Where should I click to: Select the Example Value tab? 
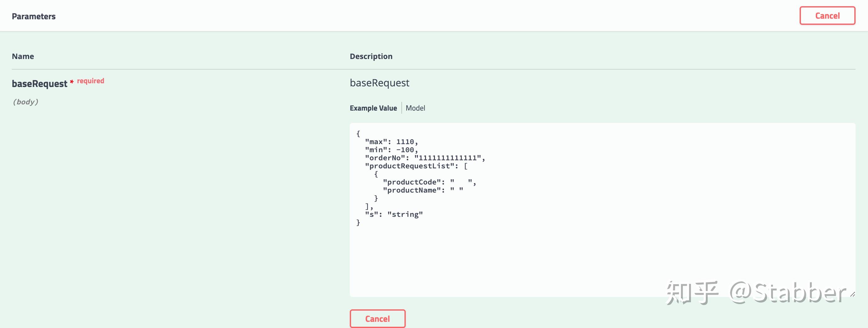tap(373, 108)
